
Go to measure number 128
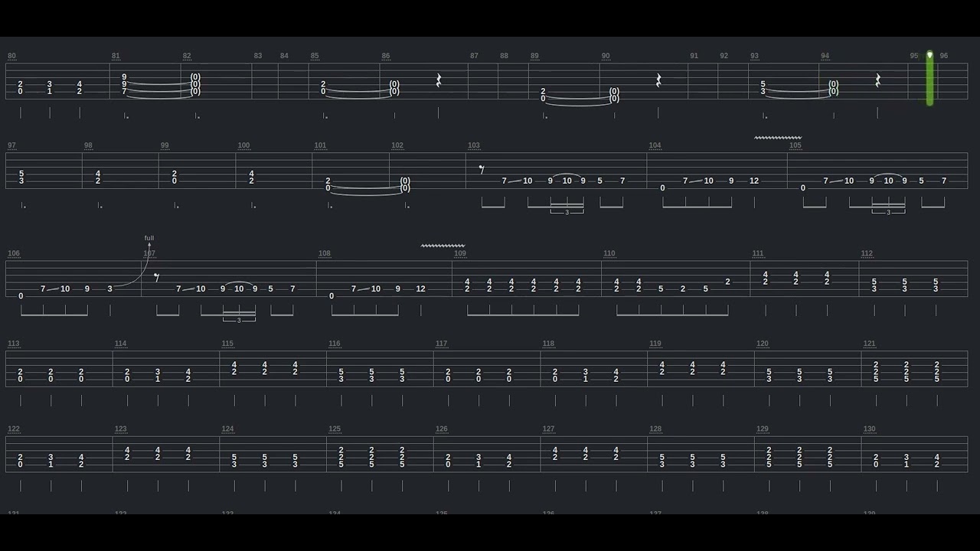655,429
